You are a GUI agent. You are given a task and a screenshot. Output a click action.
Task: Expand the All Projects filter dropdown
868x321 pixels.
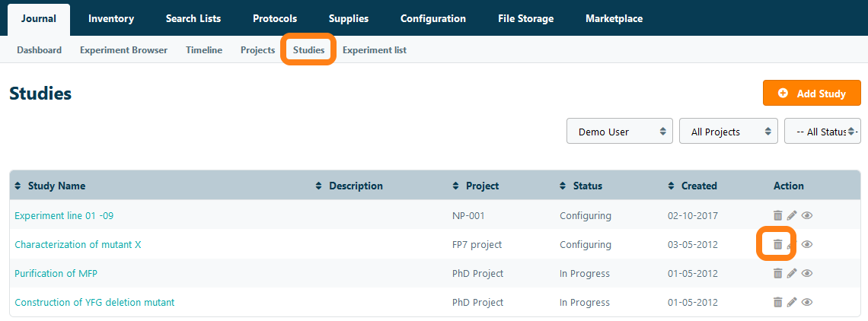[x=728, y=132]
